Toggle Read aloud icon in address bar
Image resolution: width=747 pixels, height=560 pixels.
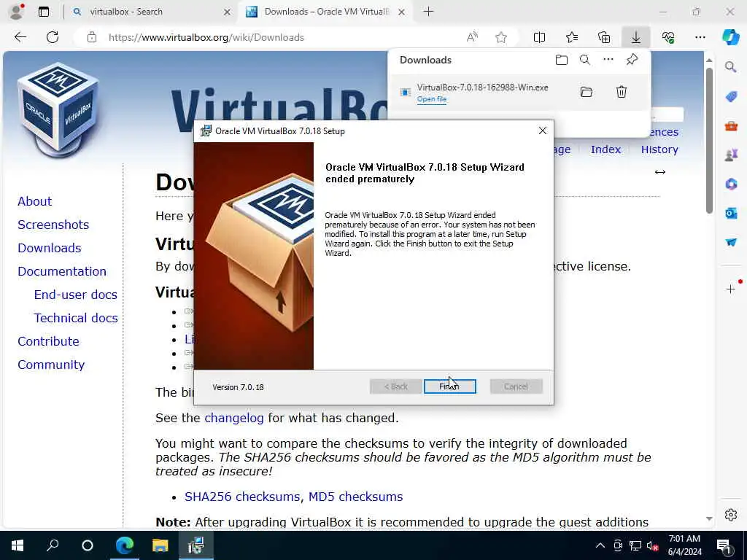pyautogui.click(x=472, y=37)
